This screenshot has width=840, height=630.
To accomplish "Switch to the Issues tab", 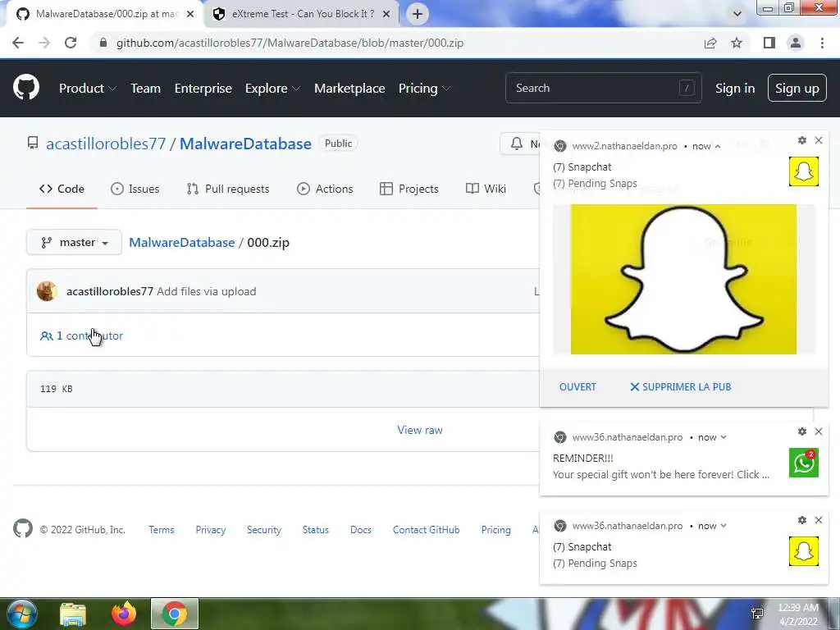I will [135, 189].
